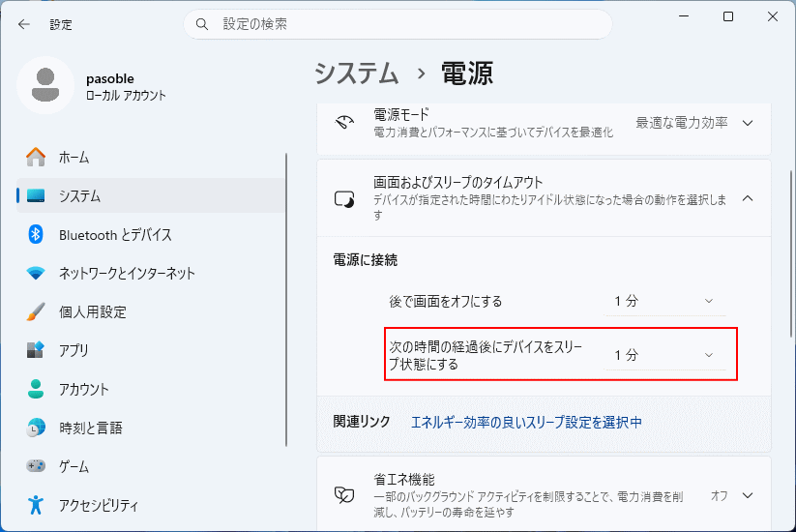The width and height of the screenshot is (796, 532).
Task: Click the pasoble account name
Action: tap(110, 78)
